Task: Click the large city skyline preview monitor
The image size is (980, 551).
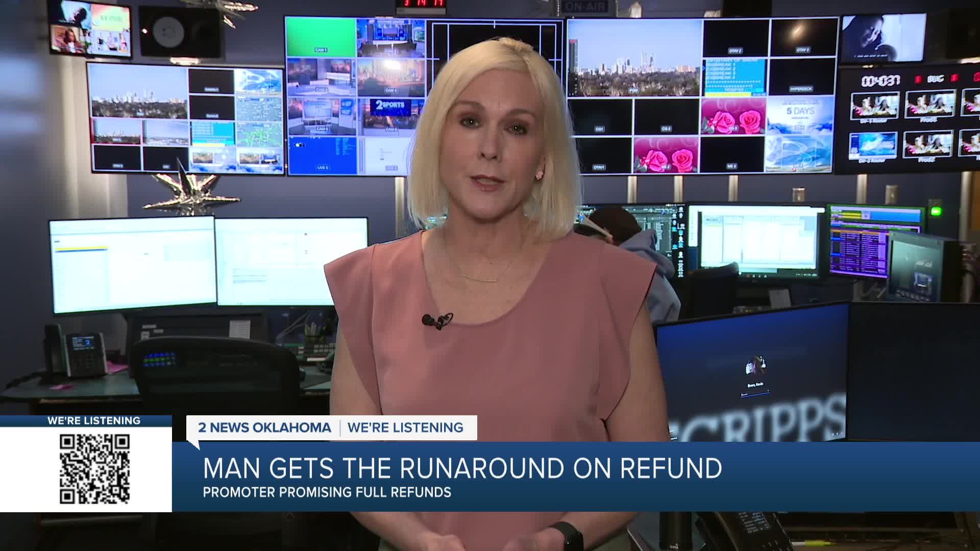Action: pyautogui.click(x=634, y=57)
